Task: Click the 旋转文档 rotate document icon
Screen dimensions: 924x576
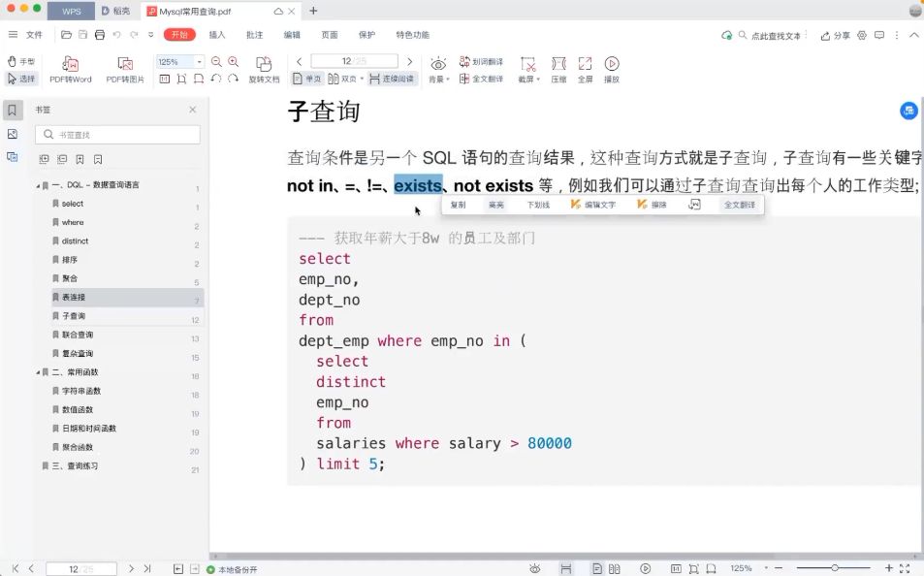Action: point(262,68)
